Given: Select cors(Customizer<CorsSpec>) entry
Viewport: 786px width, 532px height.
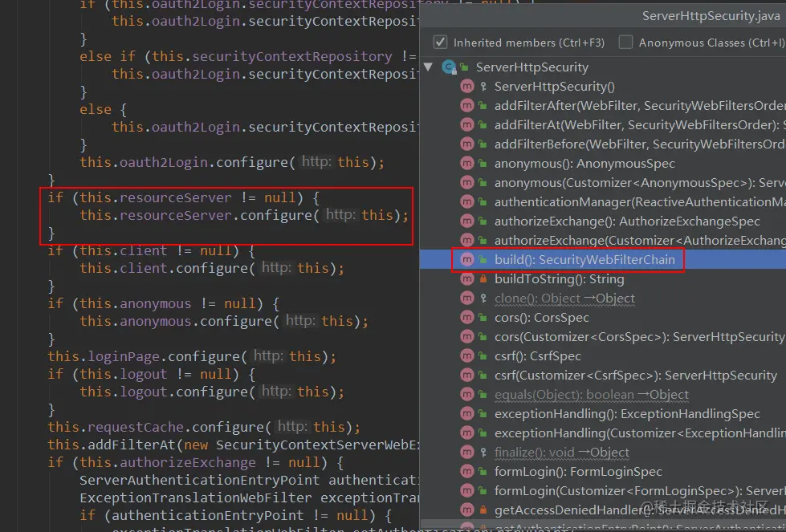Looking at the screenshot, I should (640, 337).
